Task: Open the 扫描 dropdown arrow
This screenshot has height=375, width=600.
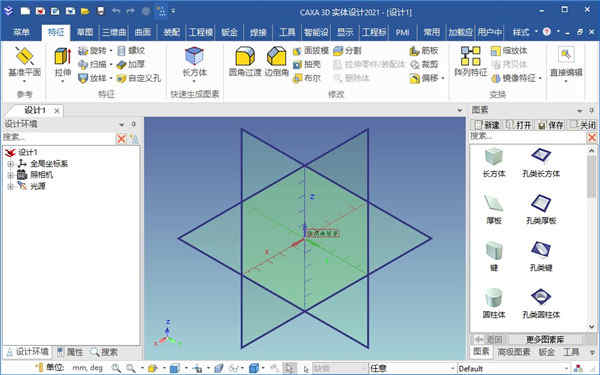Action: click(111, 64)
